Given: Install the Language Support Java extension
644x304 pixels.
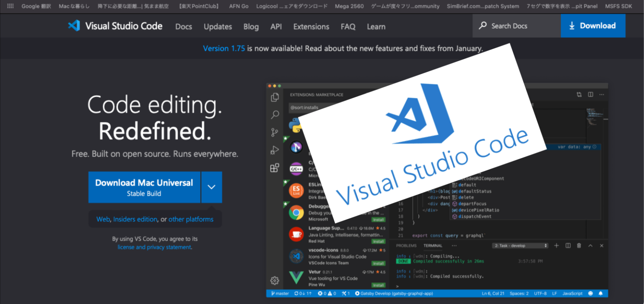Looking at the screenshot, I should [x=378, y=242].
